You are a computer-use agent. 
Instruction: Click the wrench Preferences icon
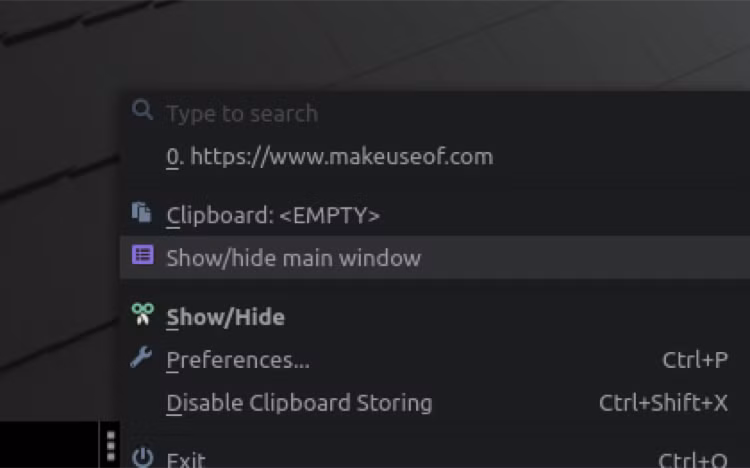coord(141,357)
